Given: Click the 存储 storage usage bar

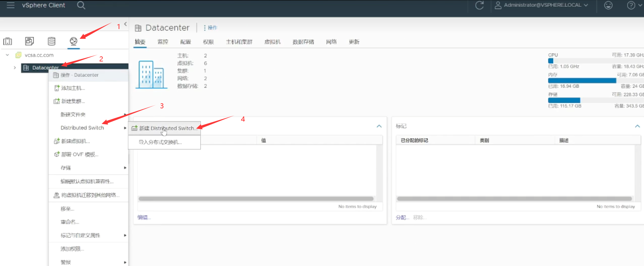Looking at the screenshot, I should coord(596,100).
